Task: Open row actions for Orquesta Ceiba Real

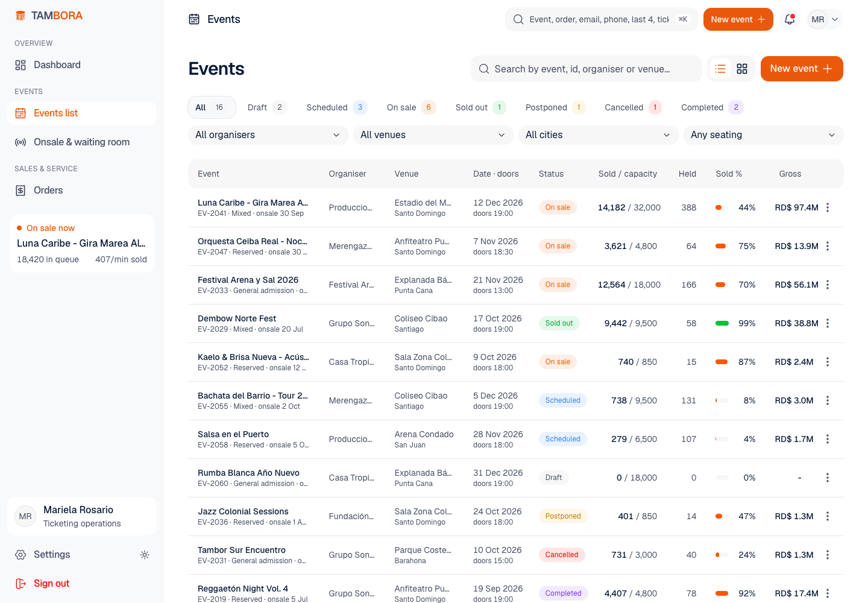Action: tap(828, 246)
